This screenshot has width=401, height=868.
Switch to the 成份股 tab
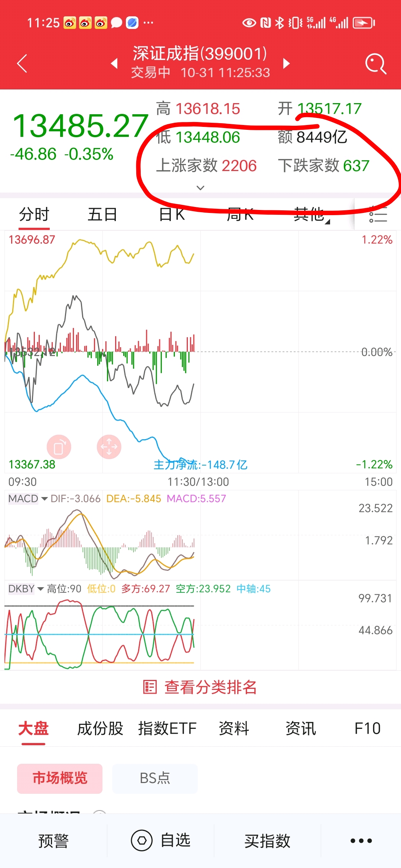tap(100, 729)
